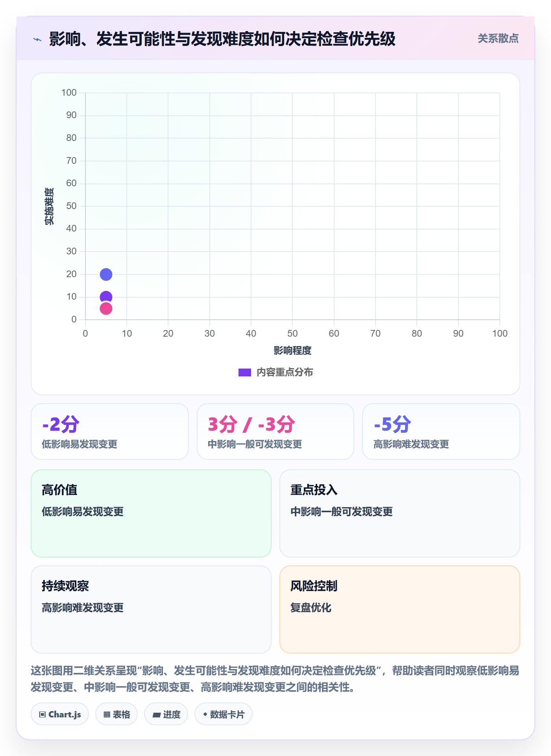Image resolution: width=551 pixels, height=756 pixels.
Task: Click the Chart.js tag chip
Action: point(60,714)
